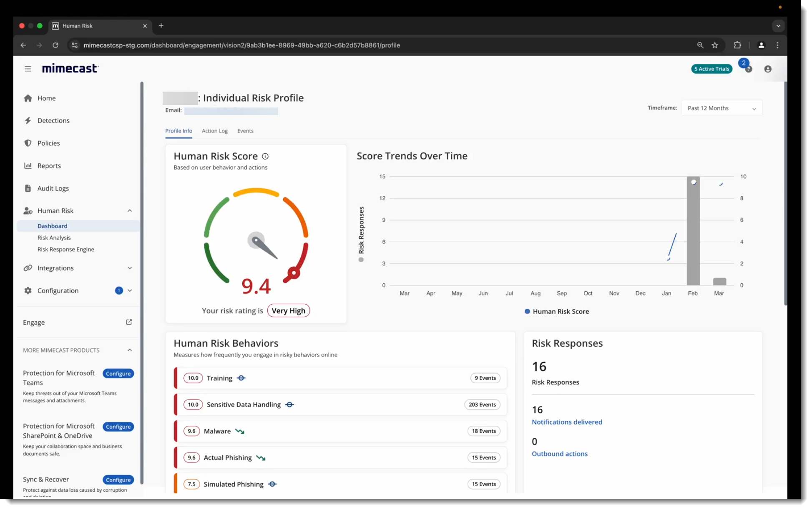812x510 pixels.
Task: Configure Protection for Microsoft Teams
Action: click(118, 373)
